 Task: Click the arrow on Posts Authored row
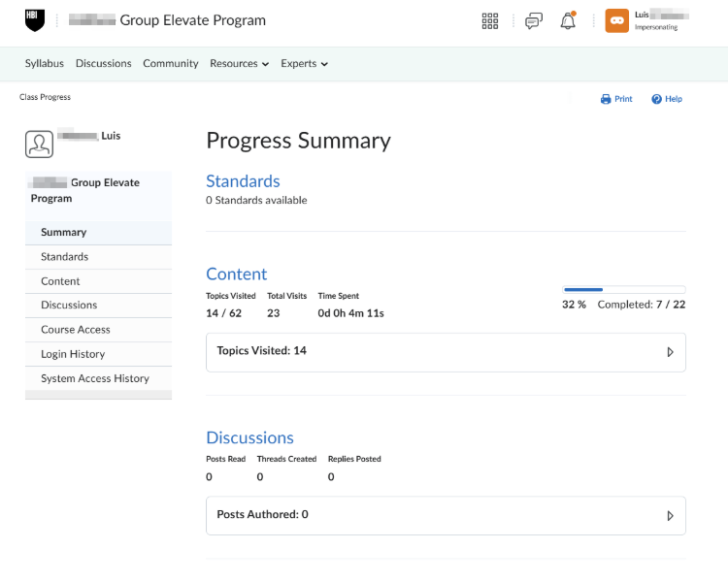click(670, 516)
